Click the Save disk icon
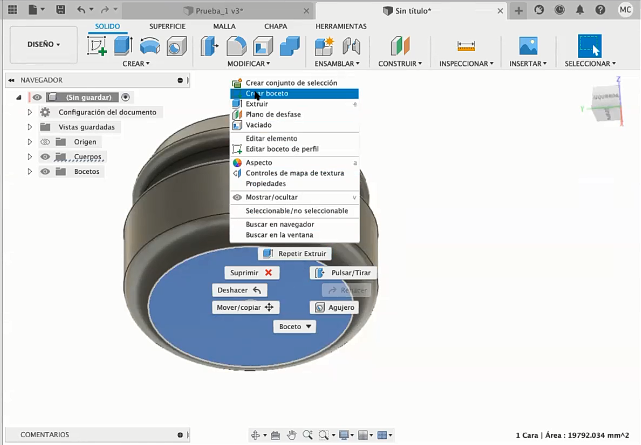Image resolution: width=641 pixels, height=445 pixels. coord(61,10)
